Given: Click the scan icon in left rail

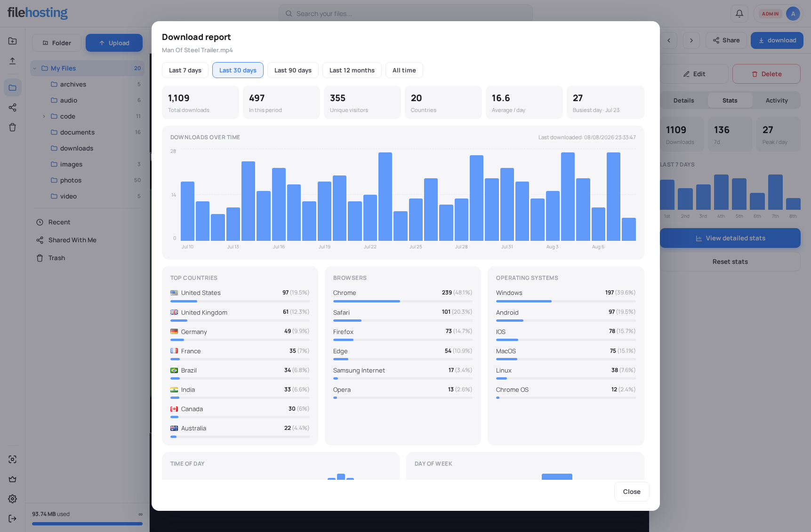Looking at the screenshot, I should click(x=13, y=459).
